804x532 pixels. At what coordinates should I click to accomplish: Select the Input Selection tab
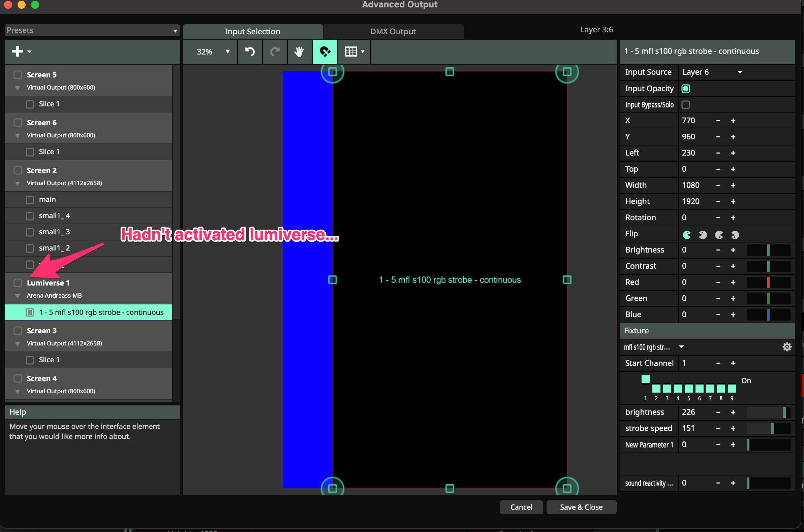click(252, 32)
